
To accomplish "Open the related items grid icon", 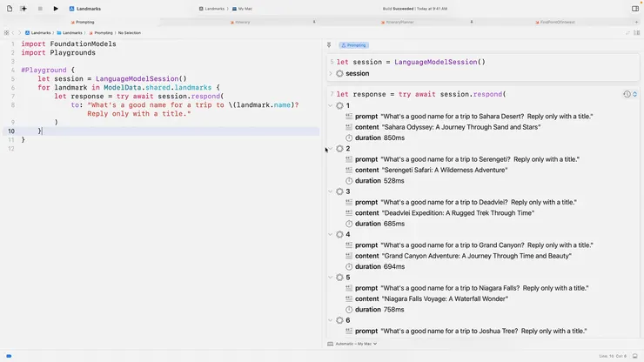I will coord(8,33).
